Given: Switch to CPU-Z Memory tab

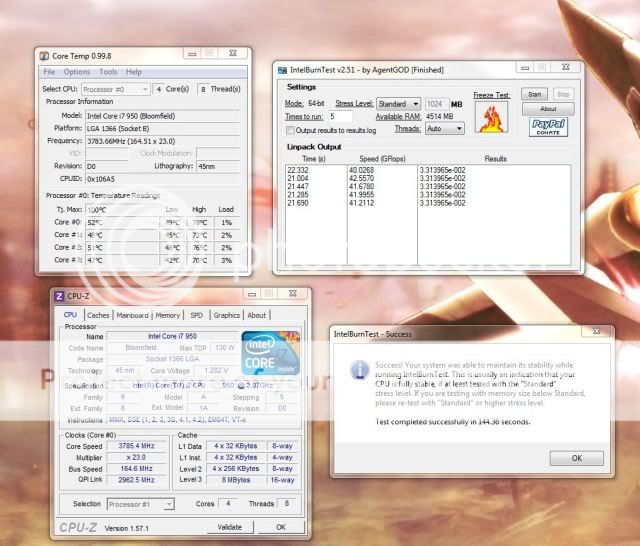Looking at the screenshot, I should pos(167,315).
